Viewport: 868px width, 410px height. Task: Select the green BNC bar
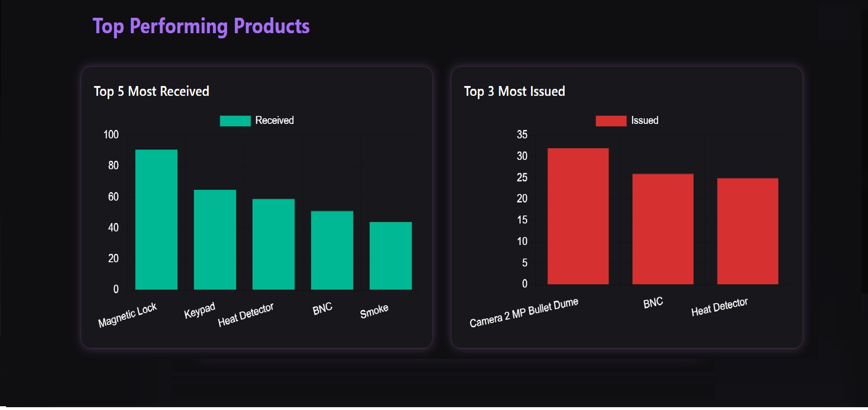coord(332,250)
